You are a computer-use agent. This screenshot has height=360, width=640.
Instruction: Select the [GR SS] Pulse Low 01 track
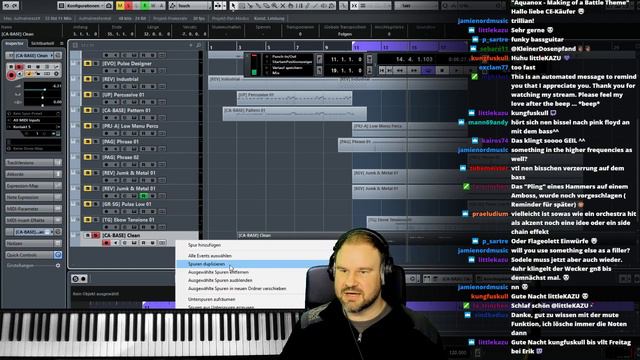127,204
